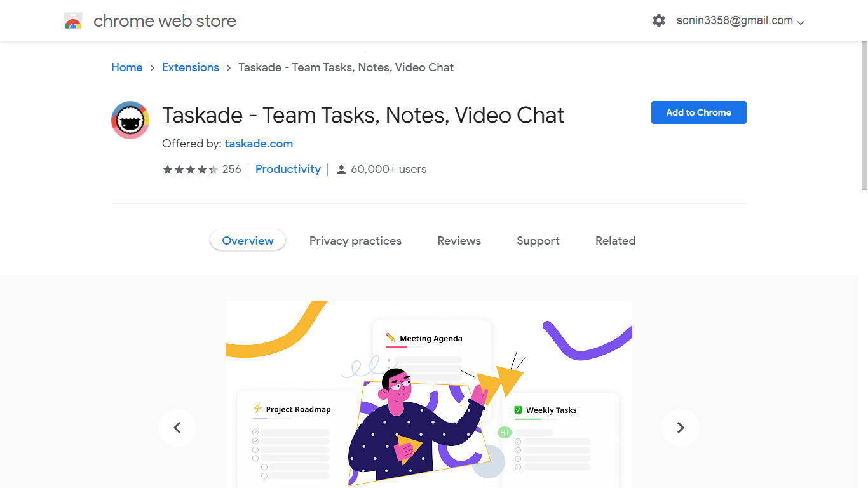Expand the sonin3358@gmail.com account dropdown
Image resolution: width=868 pixels, height=488 pixels.
[x=801, y=22]
